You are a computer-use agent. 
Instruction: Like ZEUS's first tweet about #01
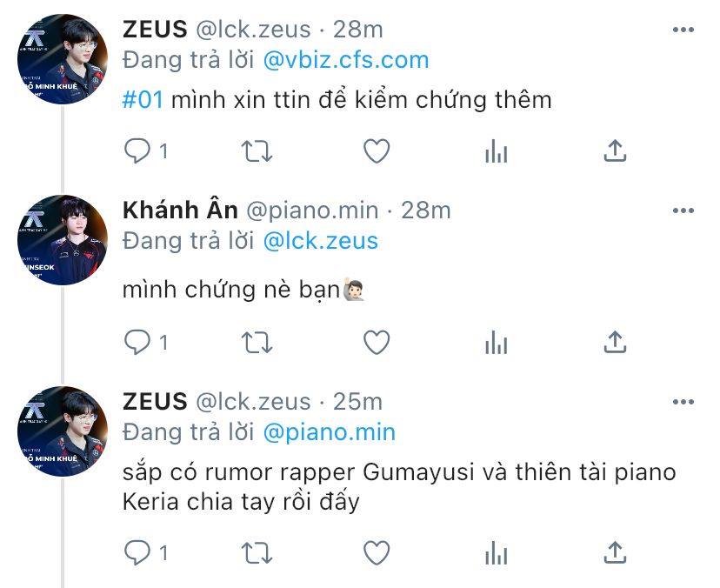tap(376, 151)
